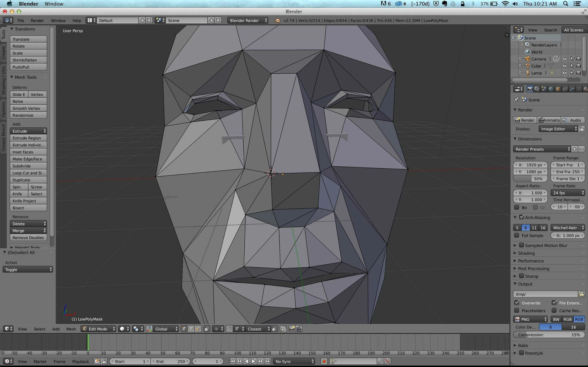Click the Subdivide mesh tool button

point(28,166)
